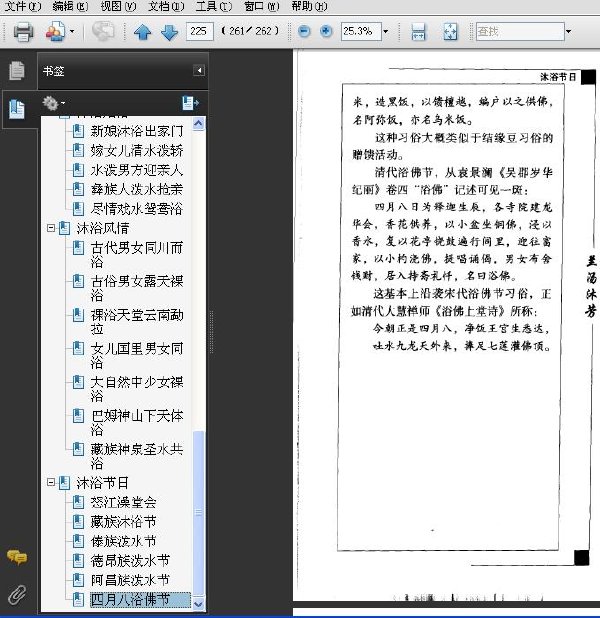Select the fit width page icon
600x618 pixels.
(x=418, y=32)
